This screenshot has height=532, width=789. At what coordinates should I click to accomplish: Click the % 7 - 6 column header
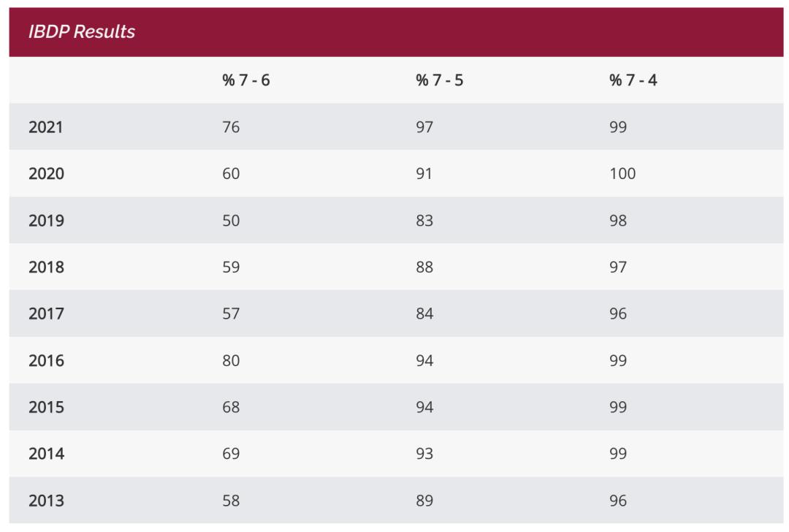[246, 80]
